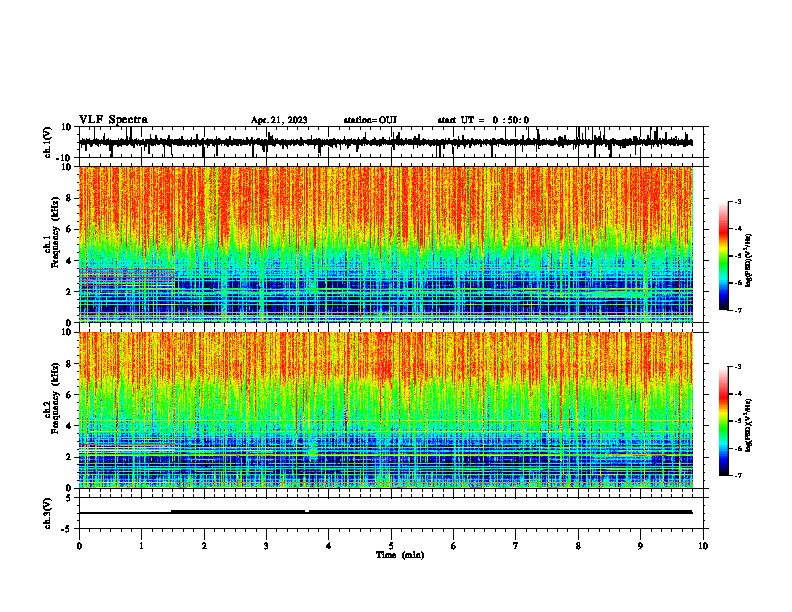Click the '9' tick on the time axis

pyautogui.click(x=640, y=546)
